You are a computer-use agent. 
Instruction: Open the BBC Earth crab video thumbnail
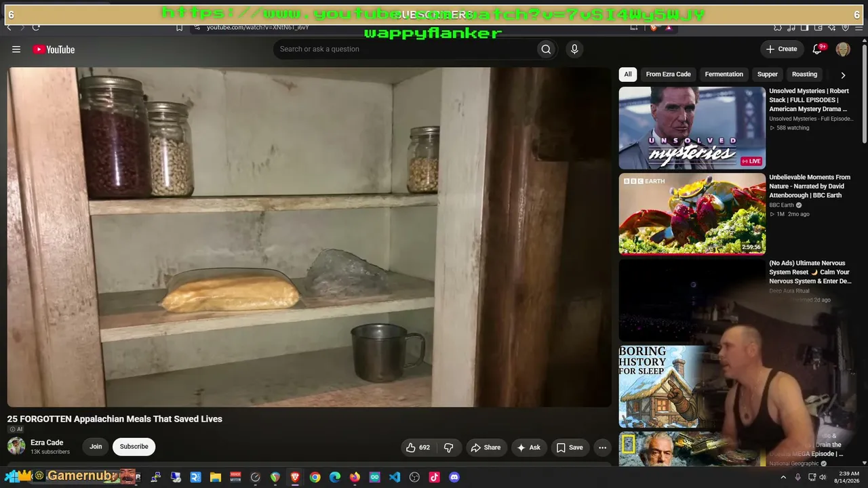tap(692, 213)
